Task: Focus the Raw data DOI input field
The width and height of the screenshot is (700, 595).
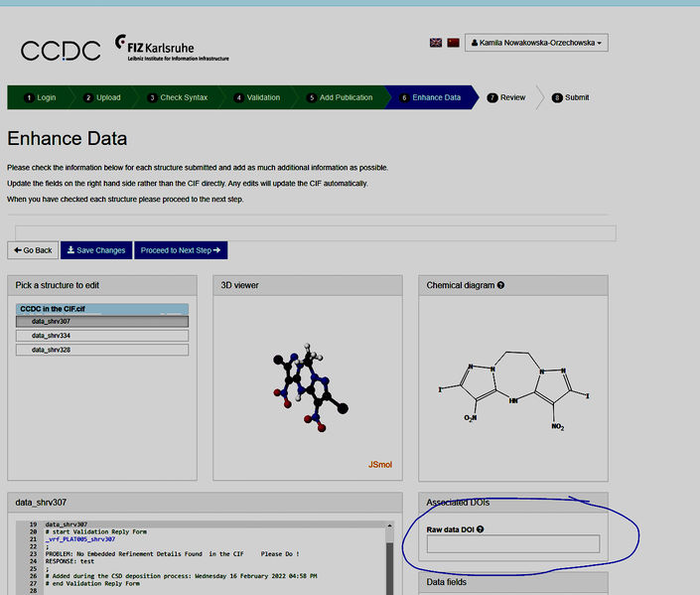Action: (x=513, y=544)
